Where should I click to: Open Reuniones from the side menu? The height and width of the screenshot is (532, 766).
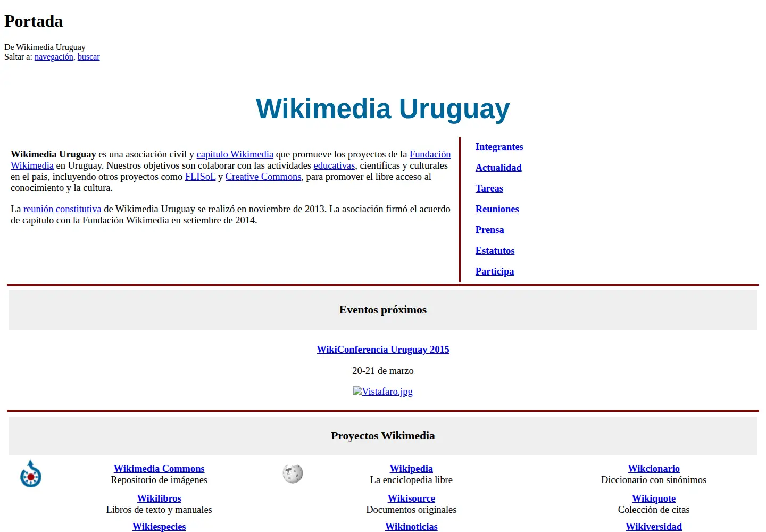pos(497,209)
